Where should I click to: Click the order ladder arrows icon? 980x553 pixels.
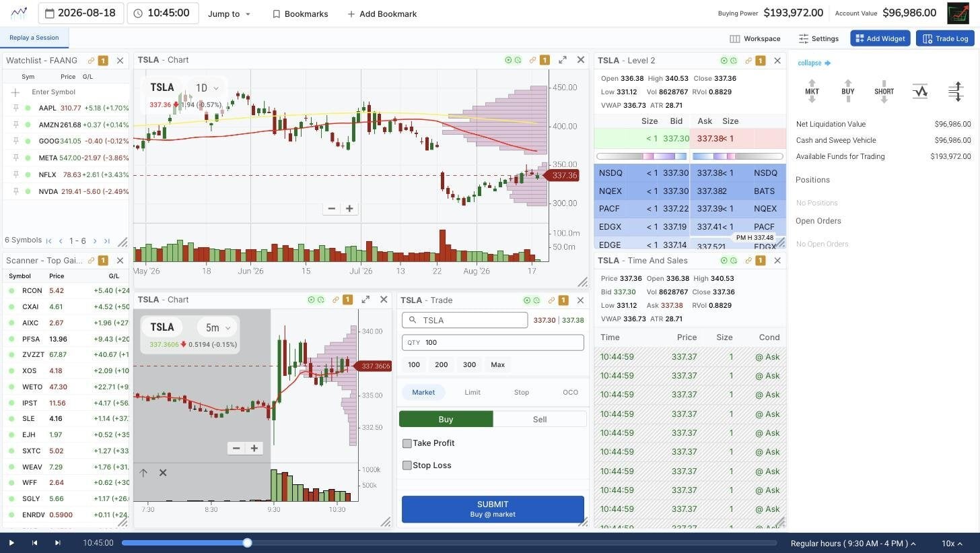[956, 91]
